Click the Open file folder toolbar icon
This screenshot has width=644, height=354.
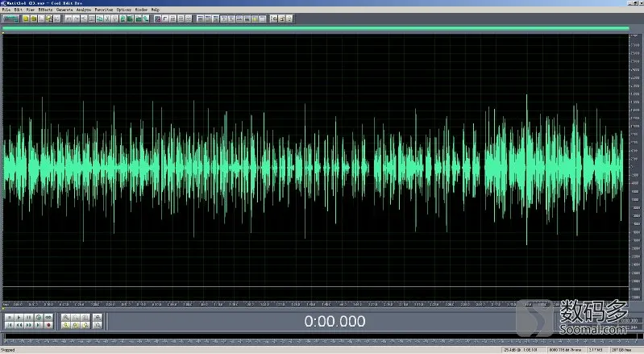pyautogui.click(x=34, y=19)
